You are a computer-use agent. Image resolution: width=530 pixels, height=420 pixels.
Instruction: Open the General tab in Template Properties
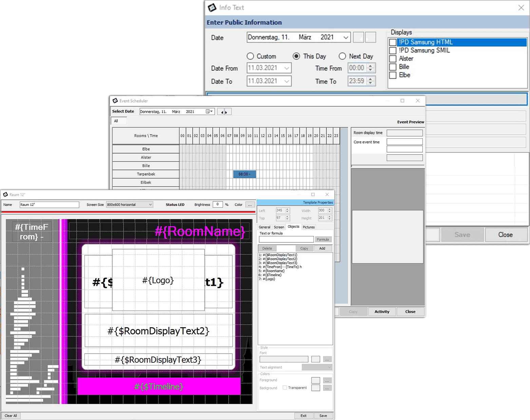(x=264, y=227)
